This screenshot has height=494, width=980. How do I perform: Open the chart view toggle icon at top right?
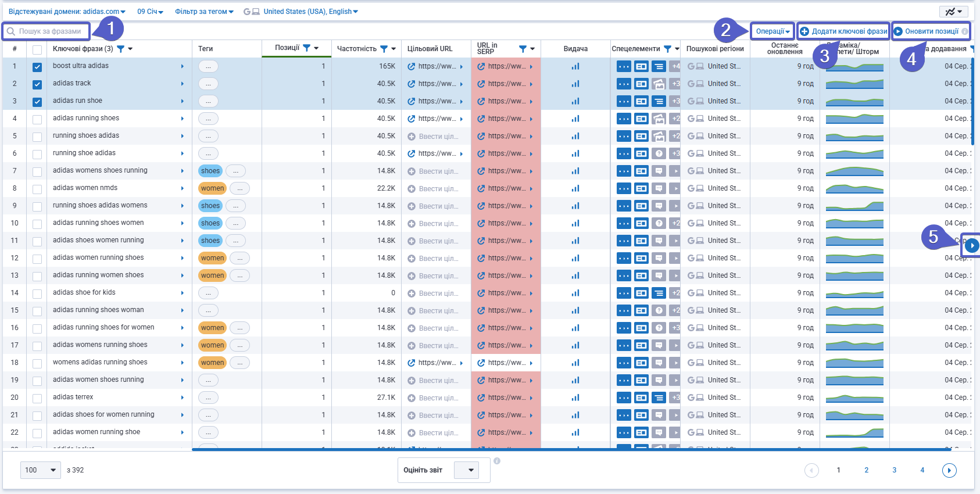(x=953, y=12)
